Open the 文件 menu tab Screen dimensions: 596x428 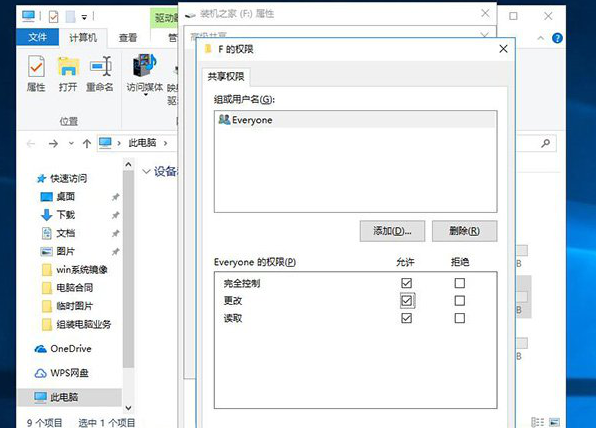(x=37, y=37)
